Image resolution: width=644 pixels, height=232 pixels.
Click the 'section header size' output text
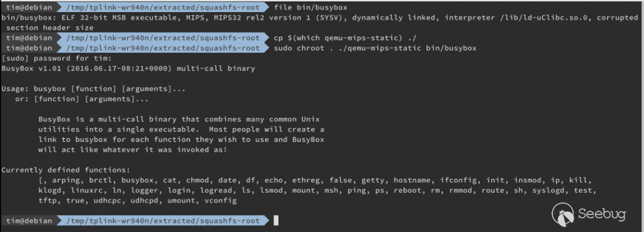pos(50,28)
